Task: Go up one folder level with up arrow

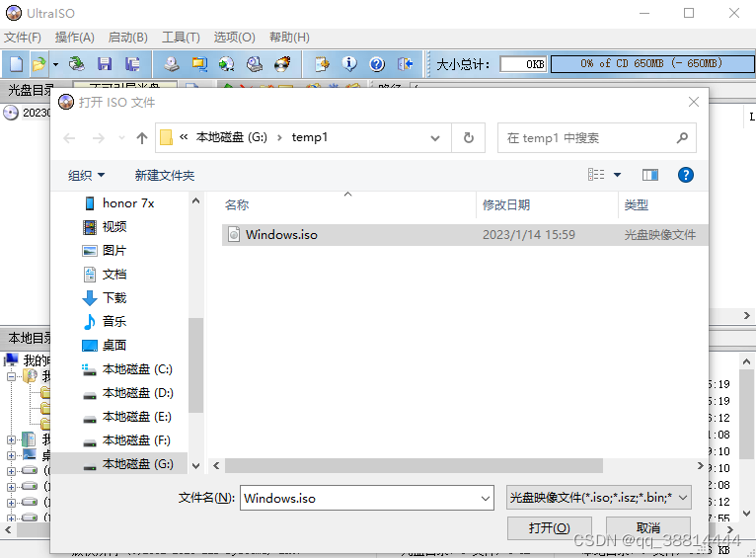Action: pos(142,138)
